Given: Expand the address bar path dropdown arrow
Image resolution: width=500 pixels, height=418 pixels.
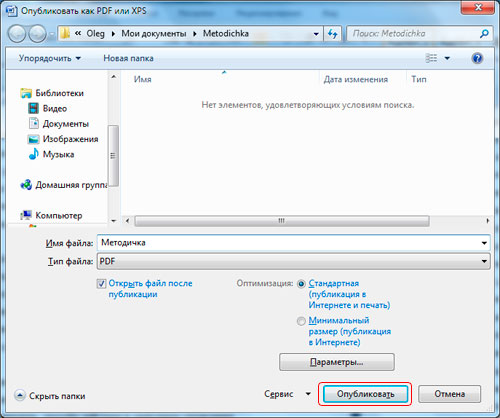Looking at the screenshot, I should 316,34.
